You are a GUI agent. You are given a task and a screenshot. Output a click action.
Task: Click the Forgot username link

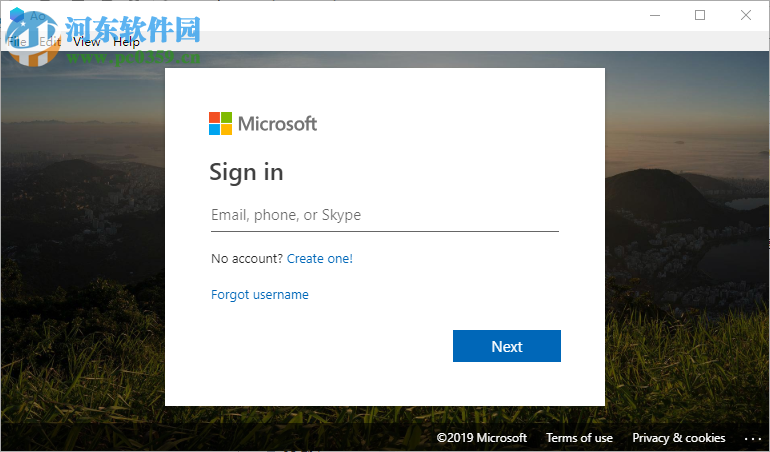[260, 295]
